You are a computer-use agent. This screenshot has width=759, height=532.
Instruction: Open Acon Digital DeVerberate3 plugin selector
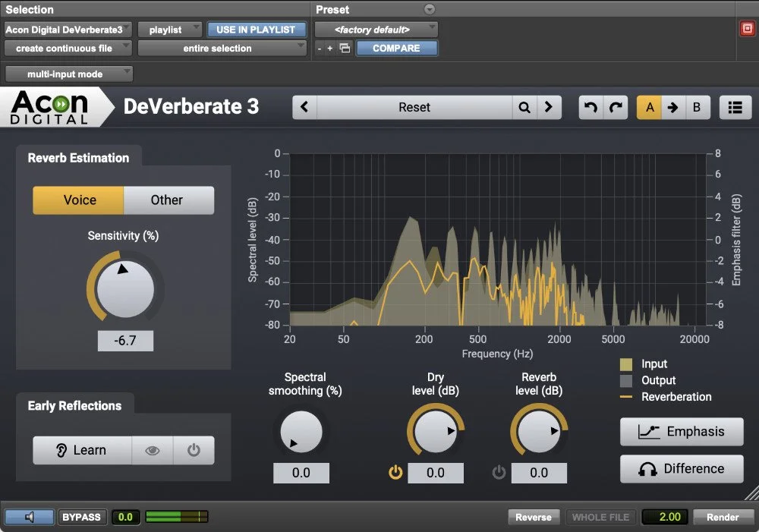[x=68, y=30]
